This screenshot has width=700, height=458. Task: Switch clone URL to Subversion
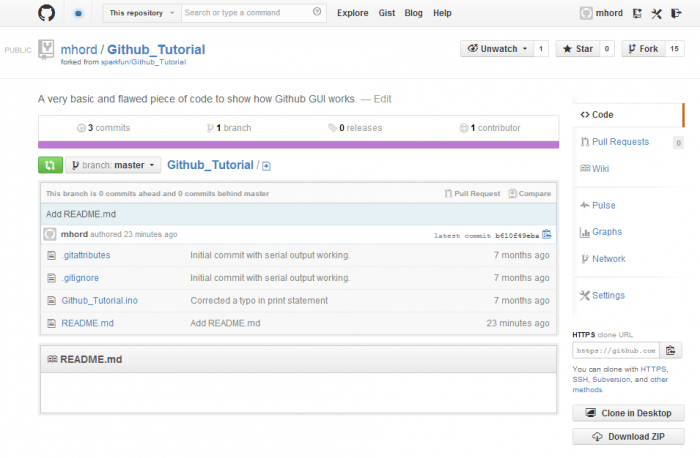point(612,379)
